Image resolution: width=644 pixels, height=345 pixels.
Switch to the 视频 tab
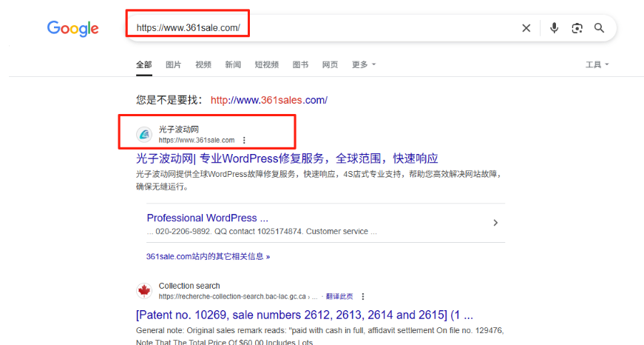(x=203, y=64)
